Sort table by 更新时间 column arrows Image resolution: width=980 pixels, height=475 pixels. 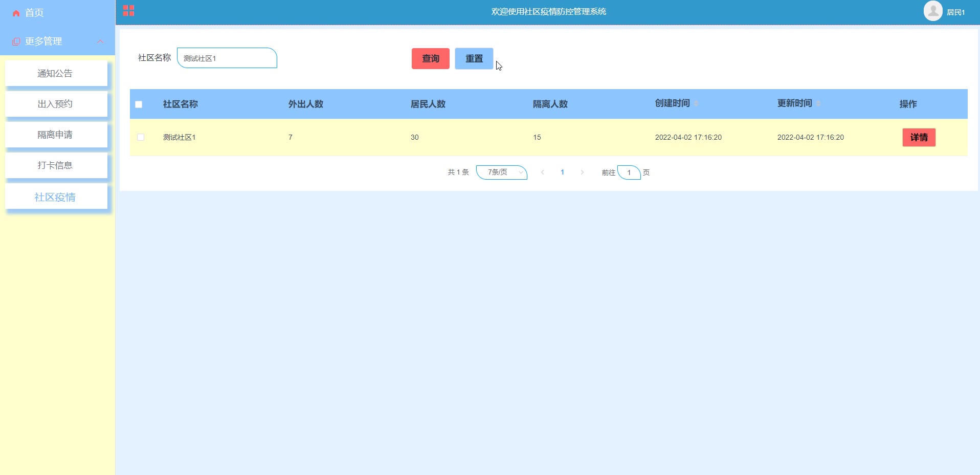(x=818, y=103)
